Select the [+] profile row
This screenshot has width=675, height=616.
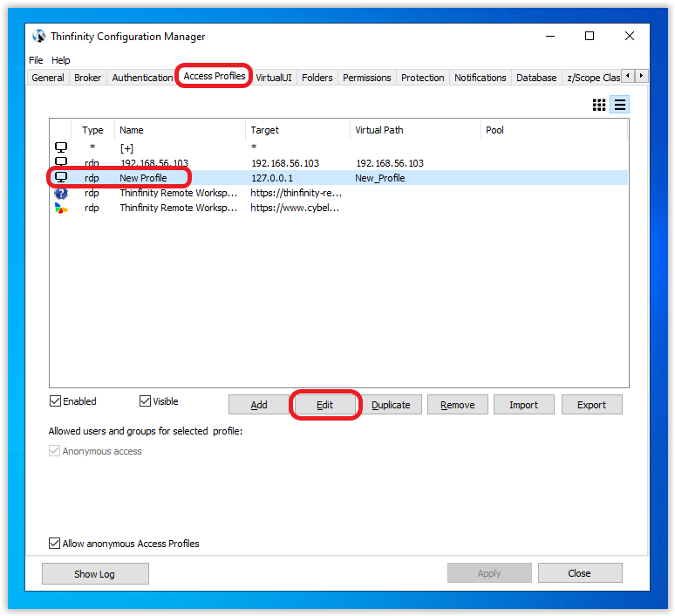pyautogui.click(x=338, y=148)
